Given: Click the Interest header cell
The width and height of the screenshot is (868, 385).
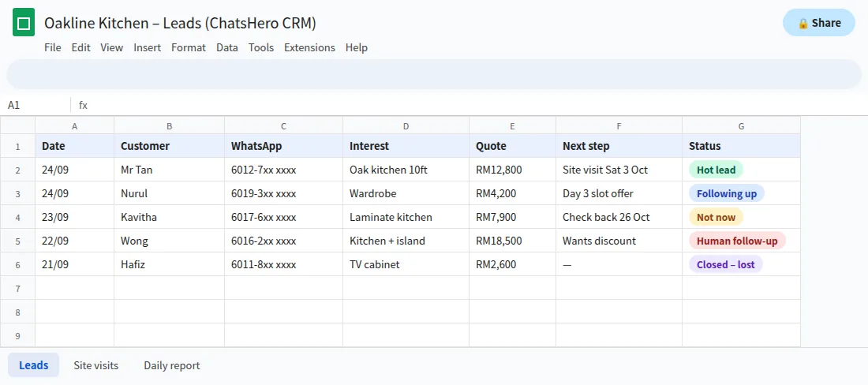Looking at the screenshot, I should coord(406,146).
